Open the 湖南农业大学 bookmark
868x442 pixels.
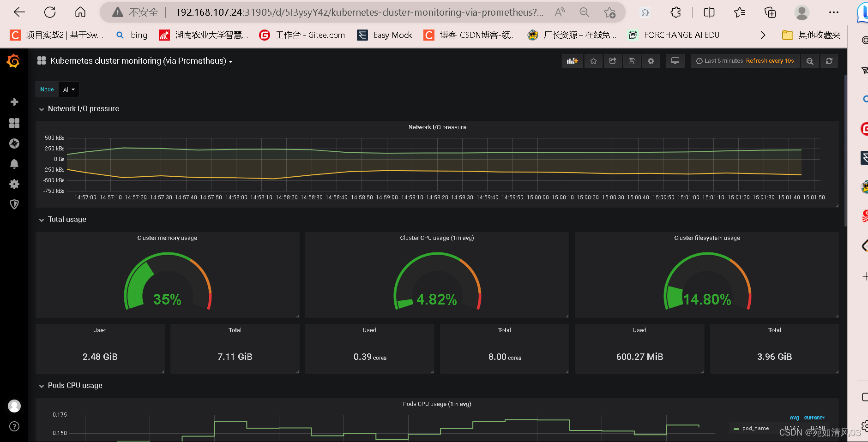click(x=204, y=35)
